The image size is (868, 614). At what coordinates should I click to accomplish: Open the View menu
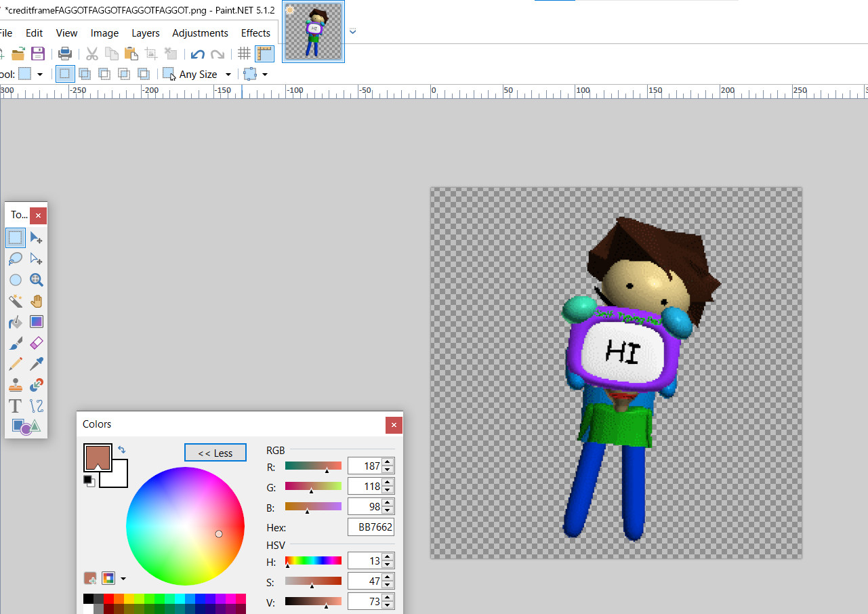[x=66, y=33]
